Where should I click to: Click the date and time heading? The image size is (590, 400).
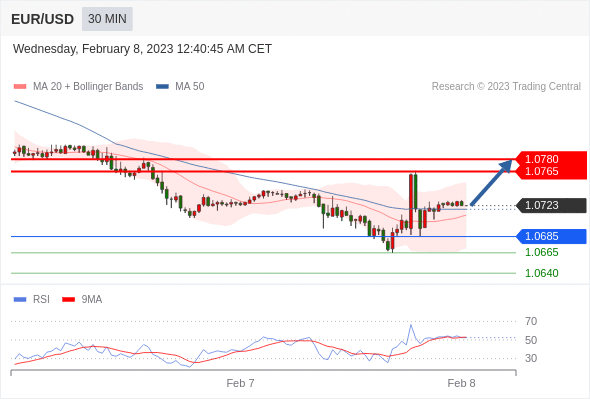(142, 49)
